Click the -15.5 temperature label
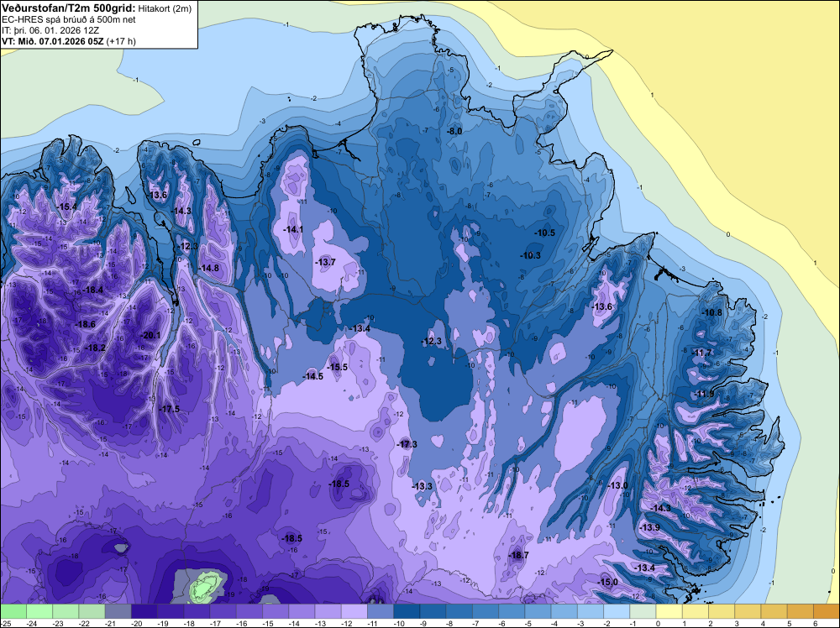The height and width of the screenshot is (628, 840). pos(337,367)
